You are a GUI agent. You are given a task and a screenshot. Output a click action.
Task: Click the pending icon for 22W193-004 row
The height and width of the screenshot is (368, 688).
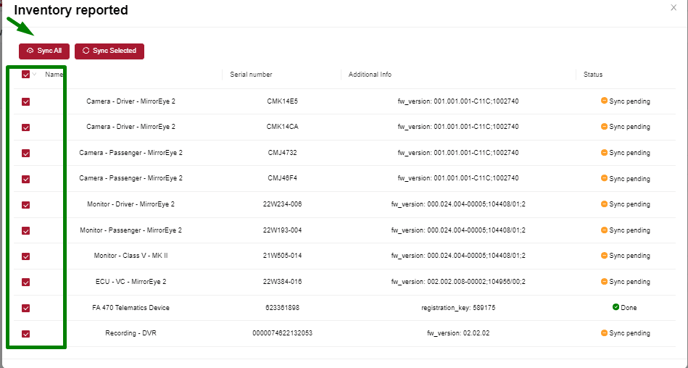[x=604, y=230]
